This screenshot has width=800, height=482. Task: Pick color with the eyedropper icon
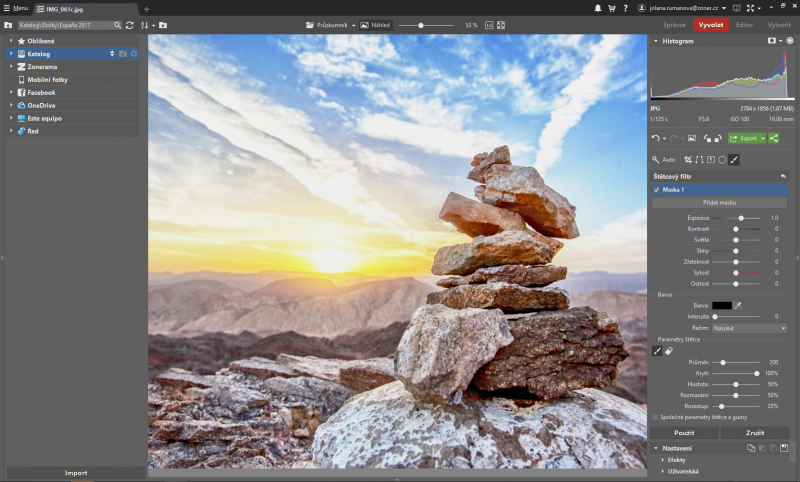(x=739, y=305)
